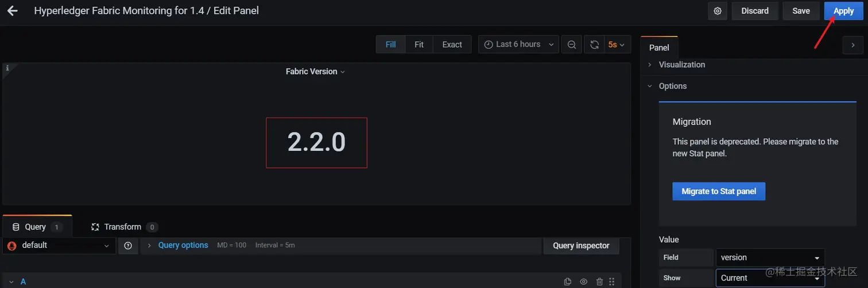Open the Field version dropdown
The image size is (868, 288).
pyautogui.click(x=770, y=258)
